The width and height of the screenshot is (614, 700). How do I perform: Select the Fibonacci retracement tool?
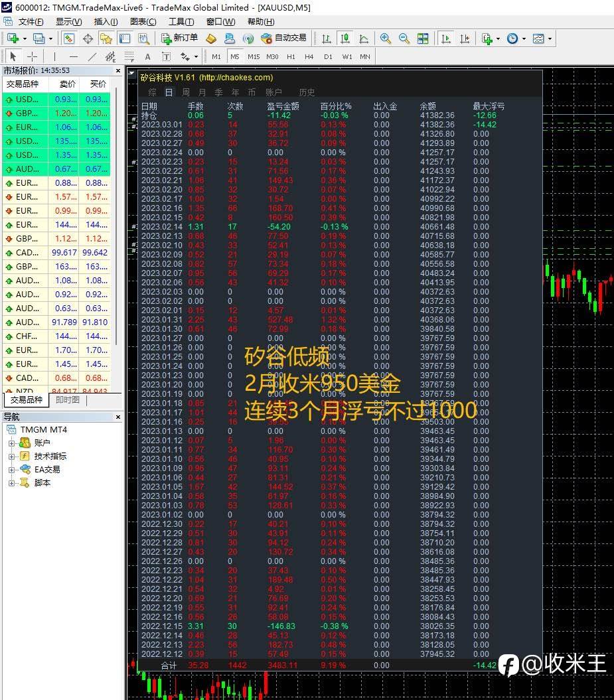[x=129, y=56]
